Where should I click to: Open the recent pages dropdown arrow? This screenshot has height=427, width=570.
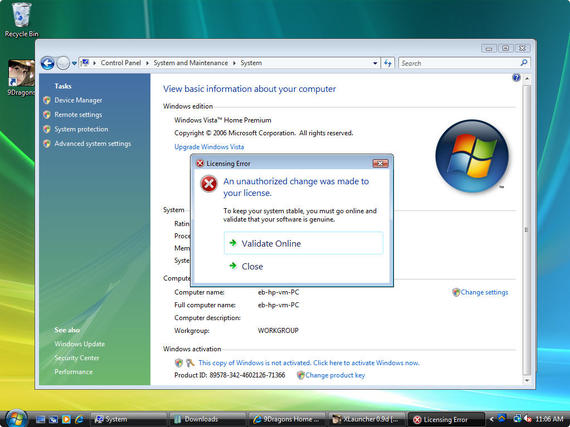(x=74, y=63)
